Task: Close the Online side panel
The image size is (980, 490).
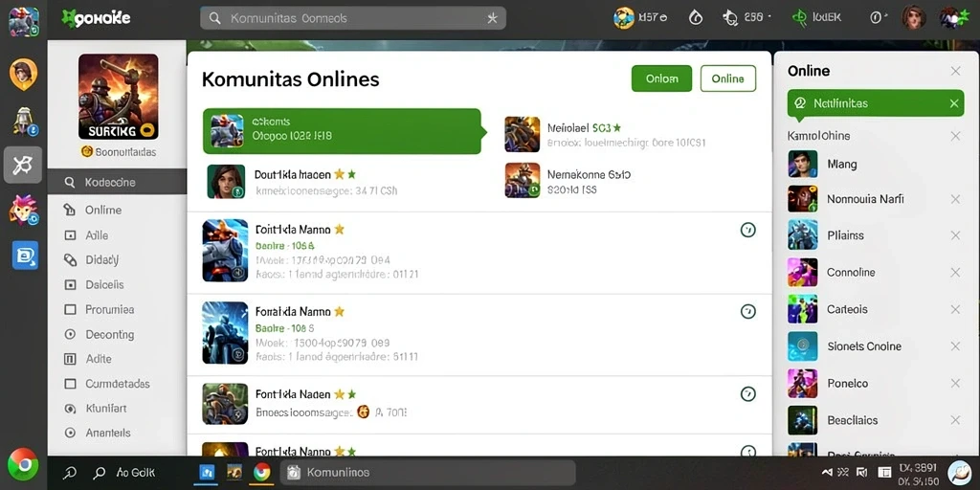Action: pyautogui.click(x=955, y=71)
